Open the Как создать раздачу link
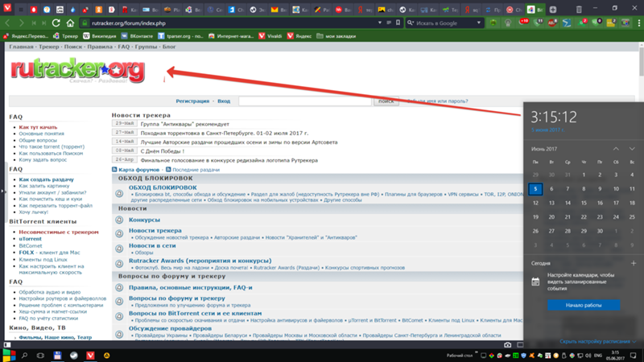 [46, 179]
